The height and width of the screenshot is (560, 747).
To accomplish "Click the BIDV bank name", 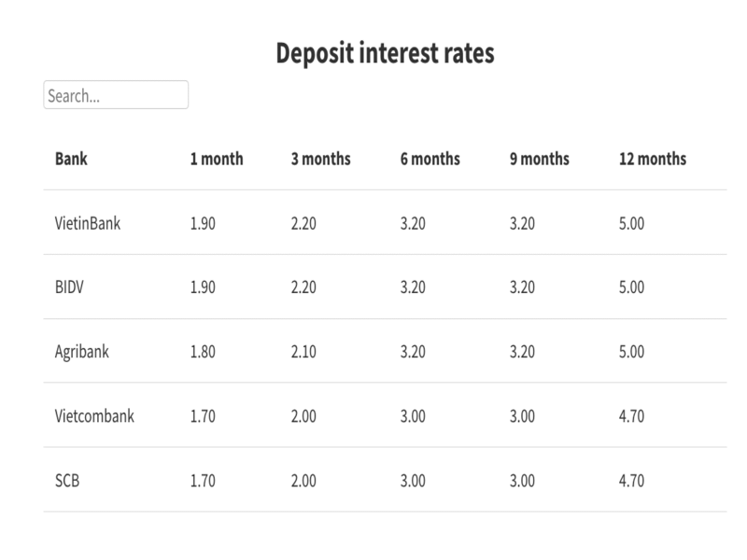I will pyautogui.click(x=70, y=287).
